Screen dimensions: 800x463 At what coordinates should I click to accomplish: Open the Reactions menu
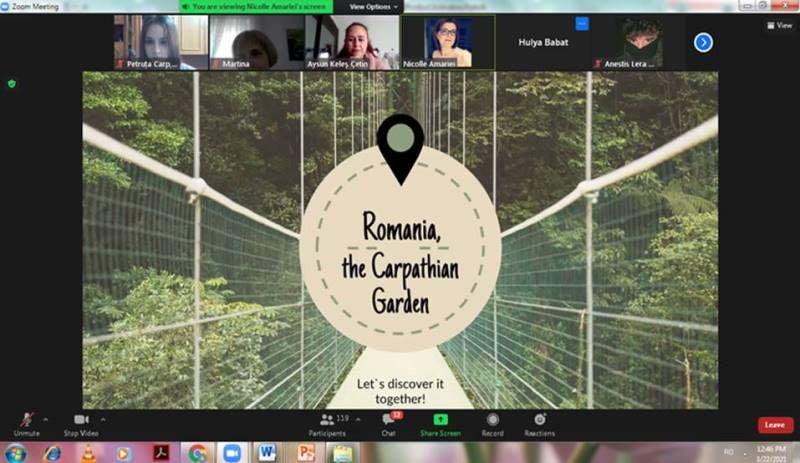[x=539, y=421]
